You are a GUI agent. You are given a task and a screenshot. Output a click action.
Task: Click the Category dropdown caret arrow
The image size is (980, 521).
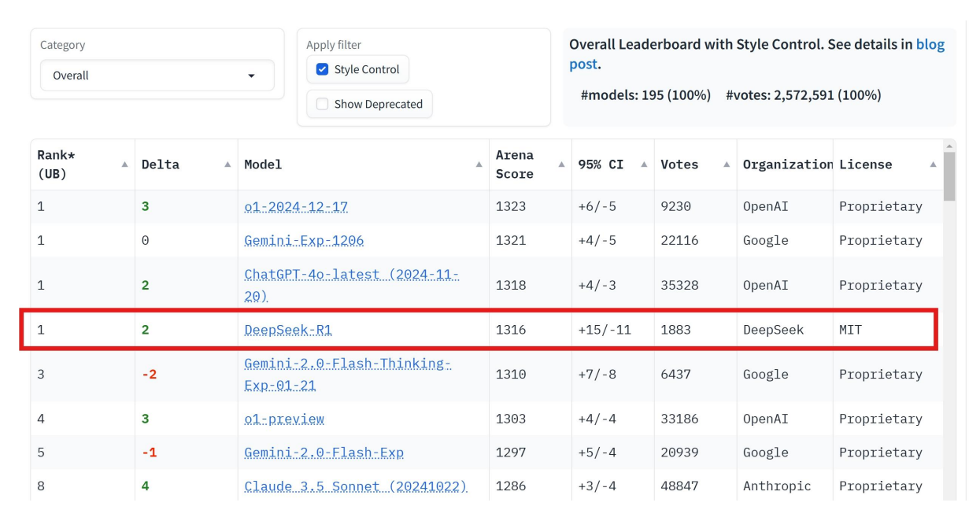pyautogui.click(x=252, y=76)
